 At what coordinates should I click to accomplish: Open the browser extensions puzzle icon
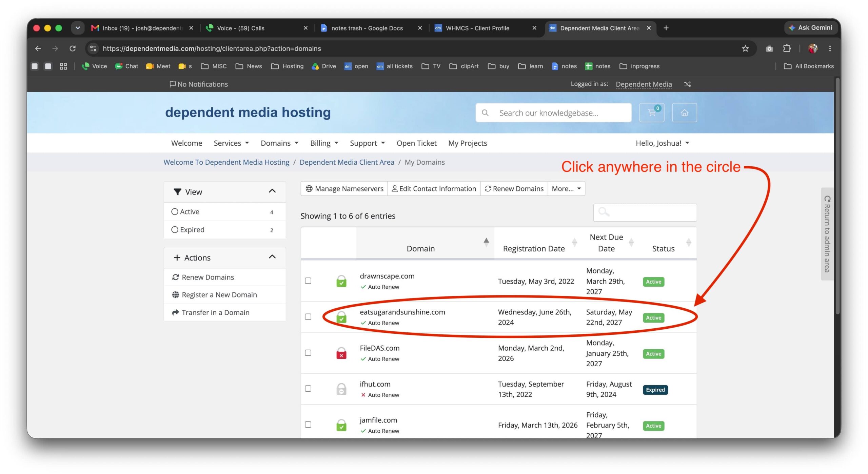click(x=787, y=48)
